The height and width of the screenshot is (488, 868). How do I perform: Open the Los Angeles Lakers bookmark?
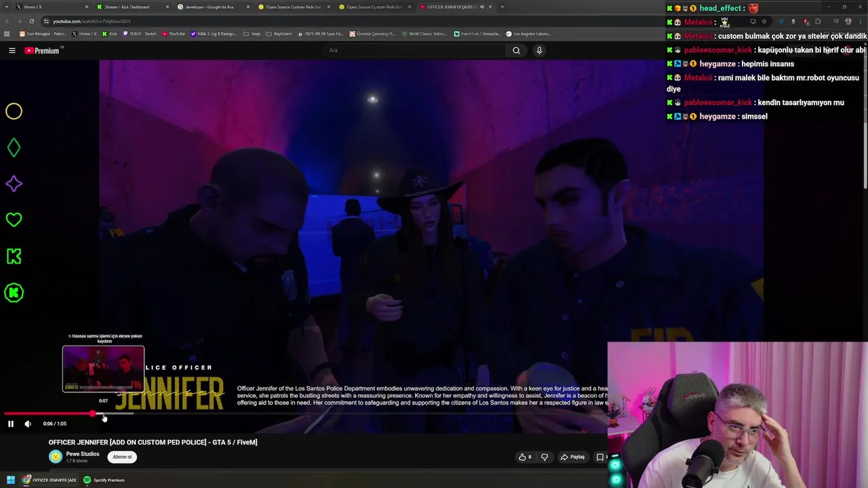click(528, 34)
